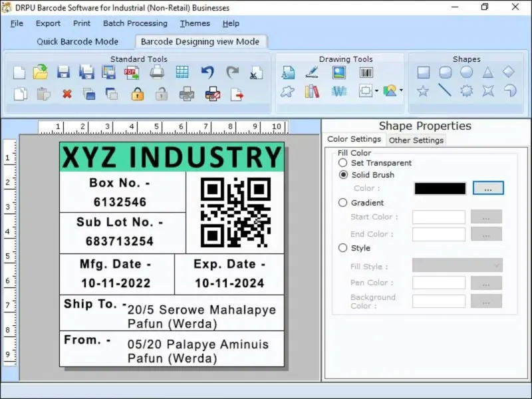Click the Export to PDF icon
The height and width of the screenshot is (399, 532).
pyautogui.click(x=132, y=72)
